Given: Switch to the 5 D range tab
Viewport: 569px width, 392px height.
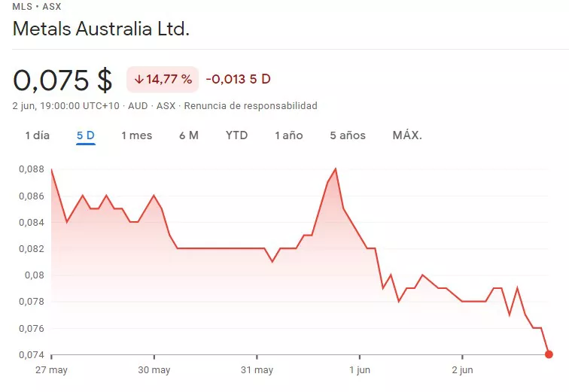Looking at the screenshot, I should tap(85, 135).
